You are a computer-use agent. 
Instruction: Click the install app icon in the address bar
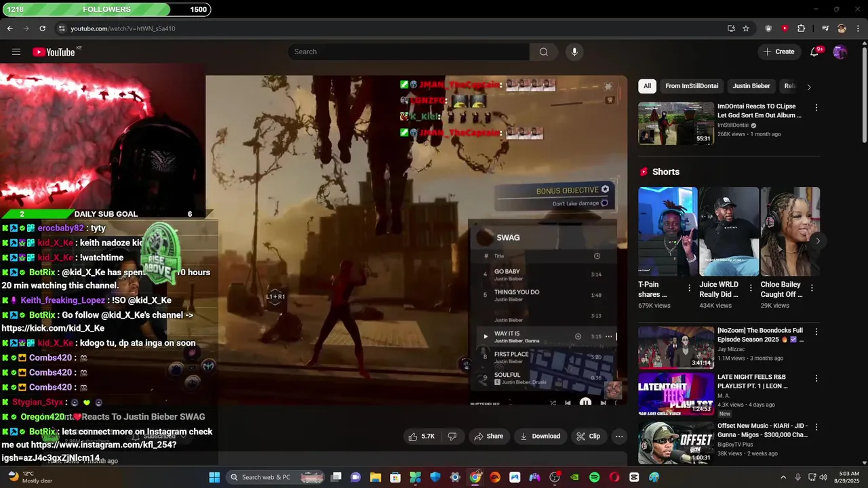click(x=731, y=28)
